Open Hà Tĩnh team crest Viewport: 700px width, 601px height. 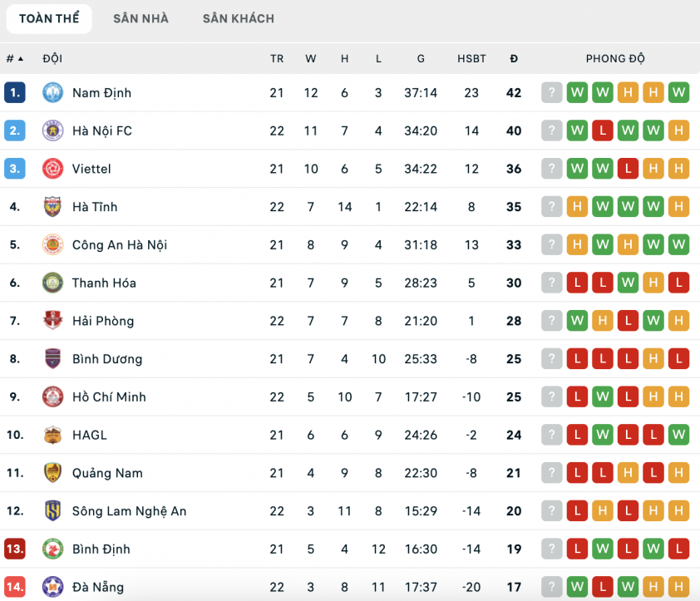52,207
